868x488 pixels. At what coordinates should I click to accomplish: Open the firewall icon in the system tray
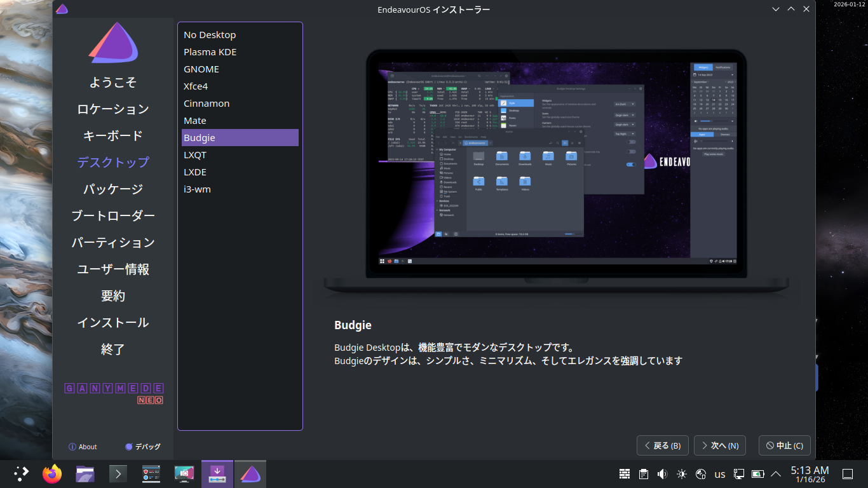point(625,474)
